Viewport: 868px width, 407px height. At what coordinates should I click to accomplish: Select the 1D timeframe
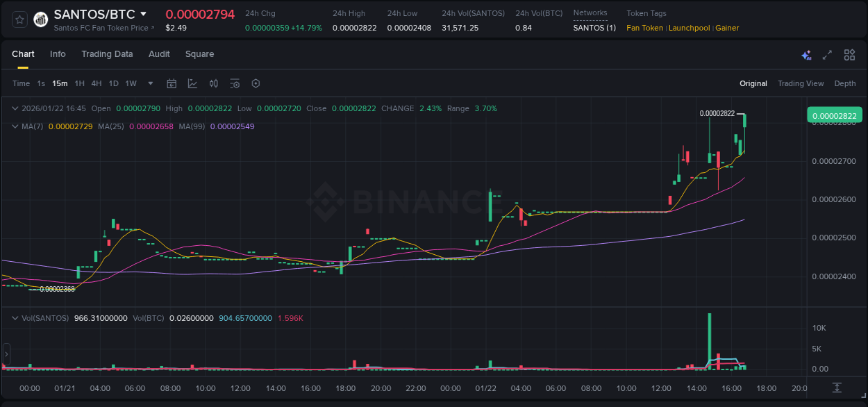[112, 83]
